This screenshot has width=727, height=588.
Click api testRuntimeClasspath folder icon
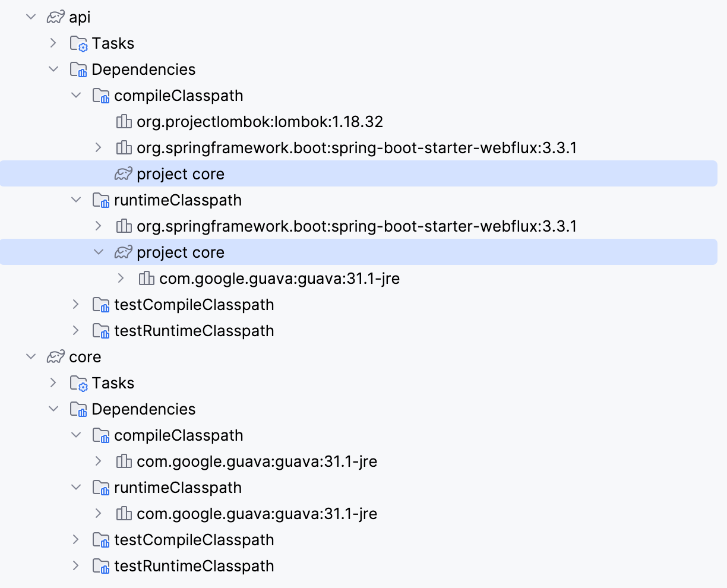101,331
